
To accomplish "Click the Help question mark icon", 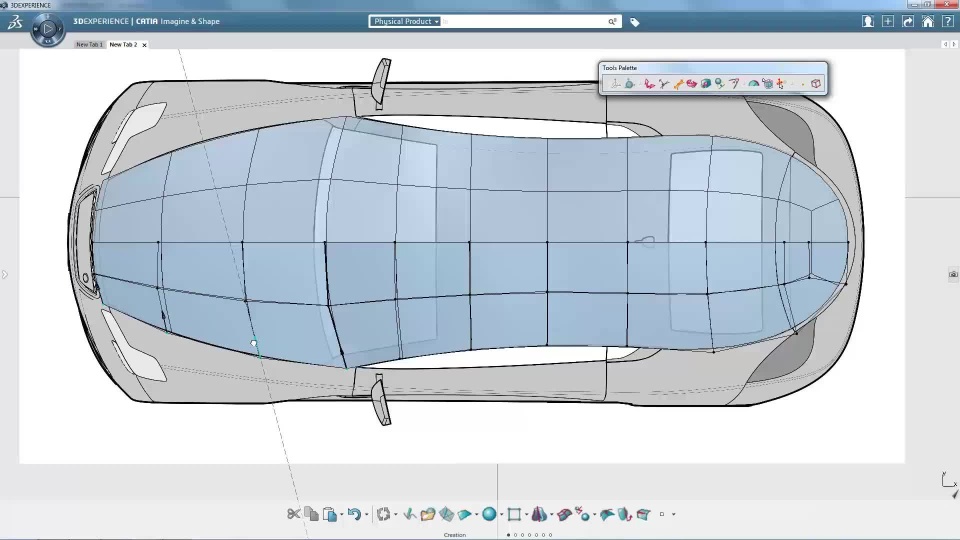I will pos(946,21).
